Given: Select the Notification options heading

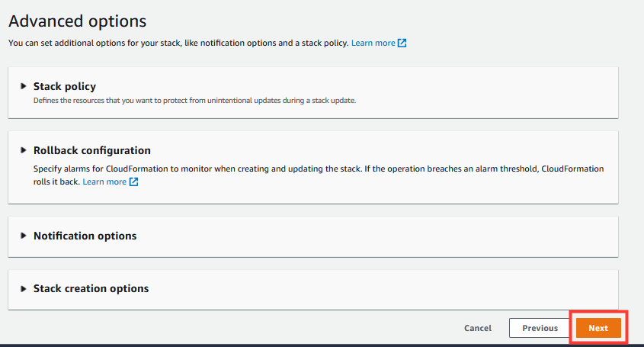Looking at the screenshot, I should [85, 236].
